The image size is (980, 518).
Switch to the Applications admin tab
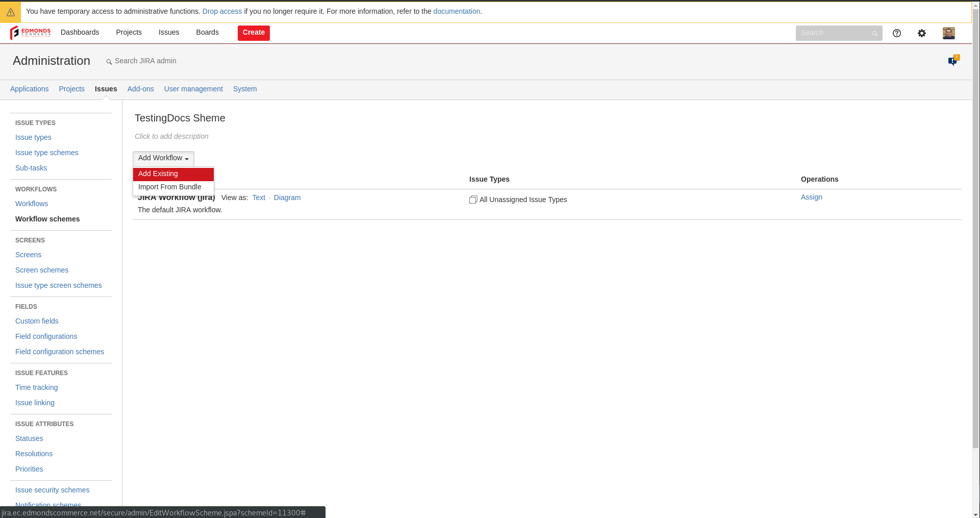30,89
